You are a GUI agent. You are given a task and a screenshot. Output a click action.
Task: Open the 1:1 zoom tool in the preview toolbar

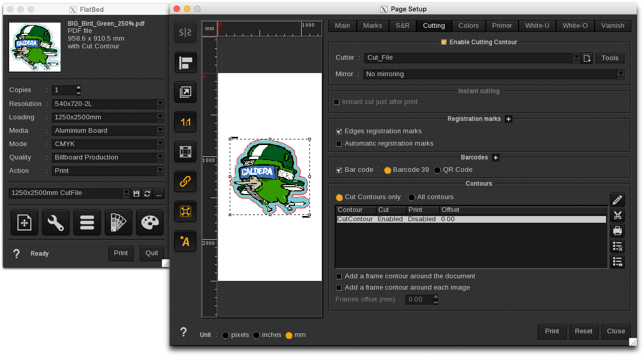[185, 122]
